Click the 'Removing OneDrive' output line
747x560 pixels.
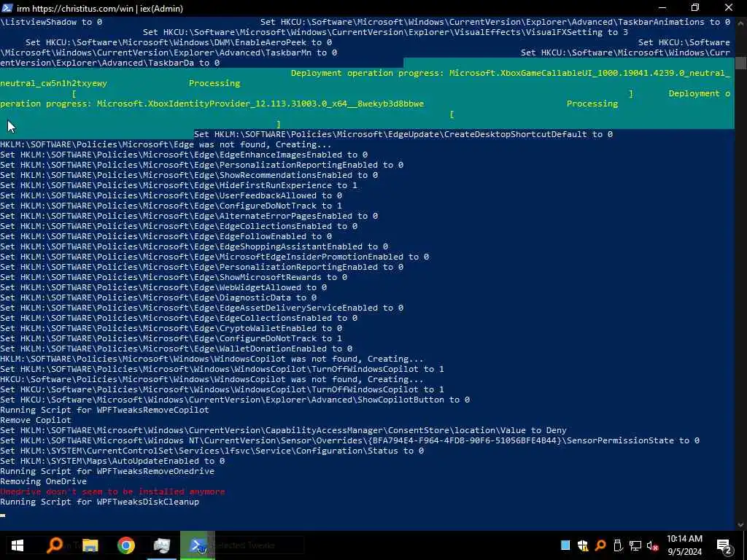(x=43, y=481)
